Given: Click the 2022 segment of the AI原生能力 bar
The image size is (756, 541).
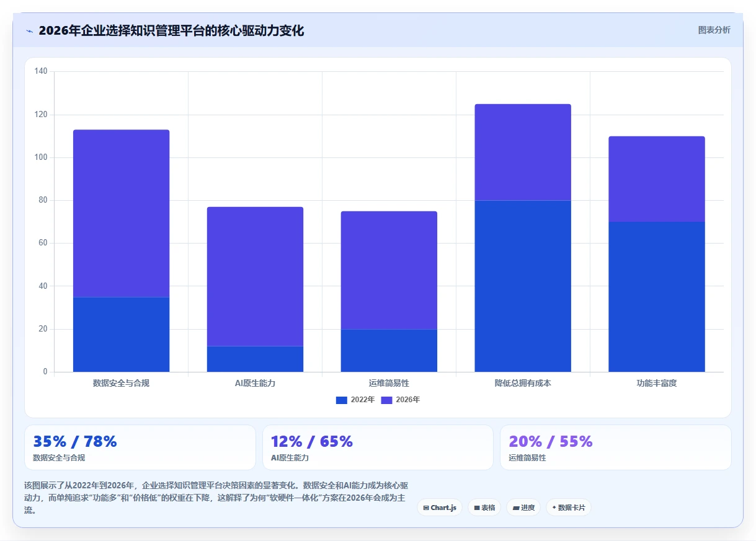Looking at the screenshot, I should [255, 359].
